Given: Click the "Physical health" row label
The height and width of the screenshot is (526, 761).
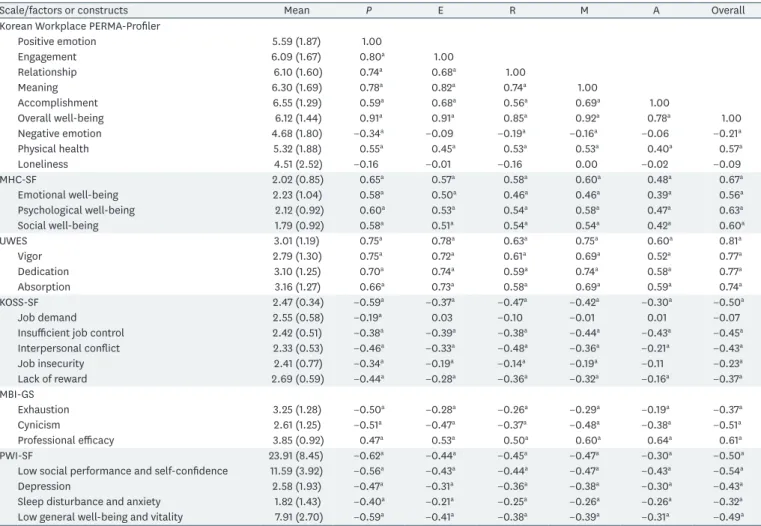Looking at the screenshot, I should pos(53,149).
